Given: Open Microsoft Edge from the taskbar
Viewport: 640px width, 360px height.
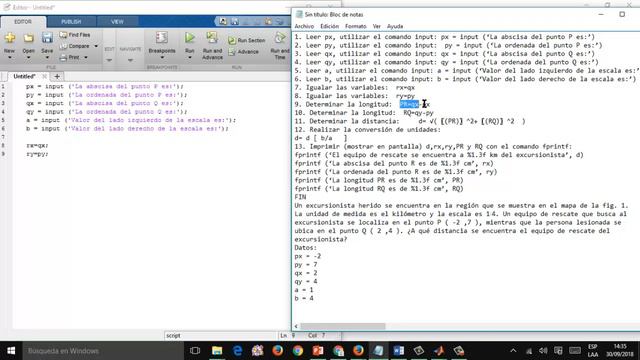Looking at the screenshot, I should click(237, 351).
